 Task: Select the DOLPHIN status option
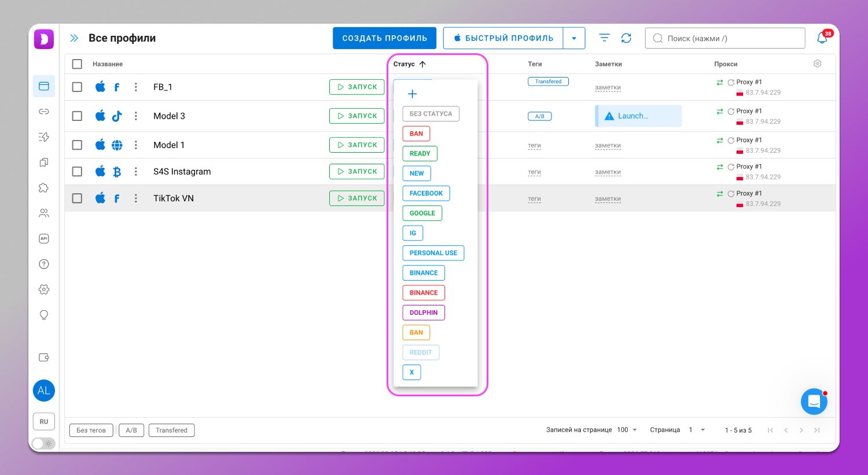[423, 312]
